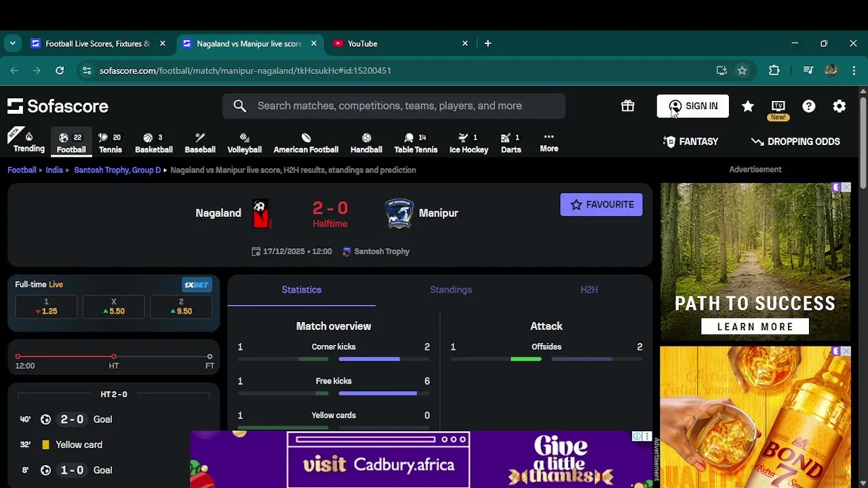Viewport: 868px width, 488px height.
Task: Select the Volleyball sport icon
Action: 244,142
